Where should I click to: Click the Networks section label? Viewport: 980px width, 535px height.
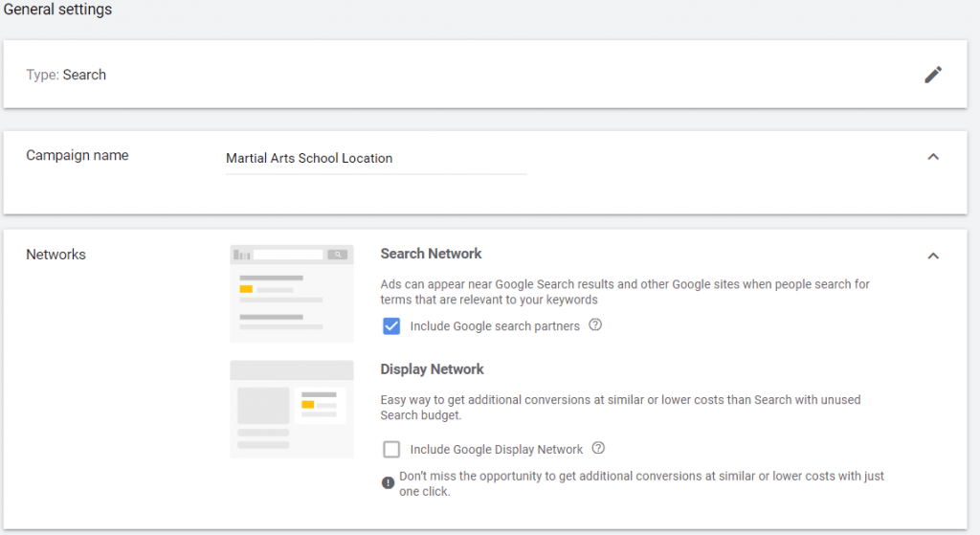[x=56, y=255]
